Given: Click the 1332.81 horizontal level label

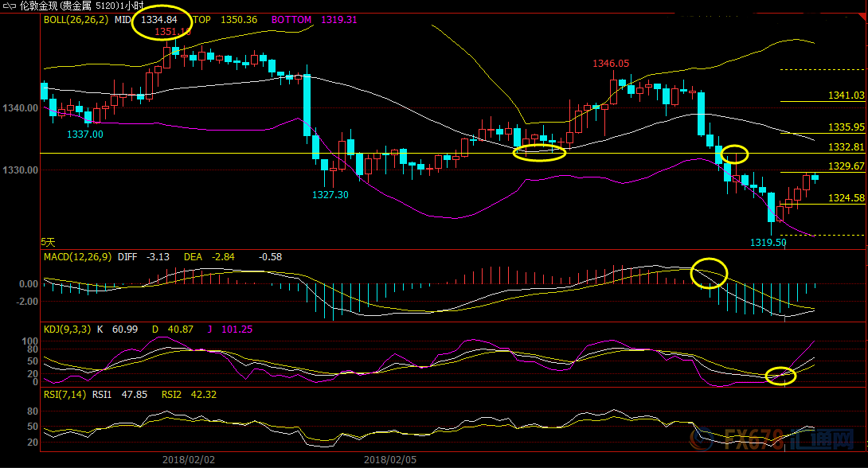Looking at the screenshot, I should 846,147.
